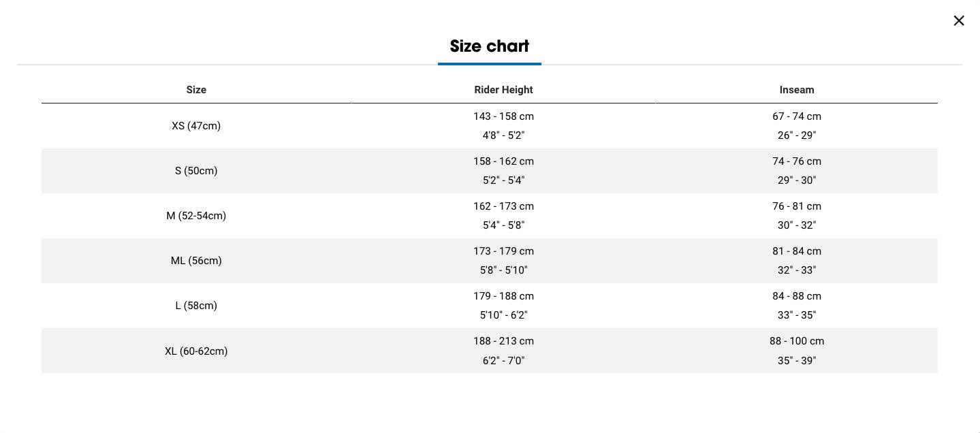Close the size chart dialog

959,20
